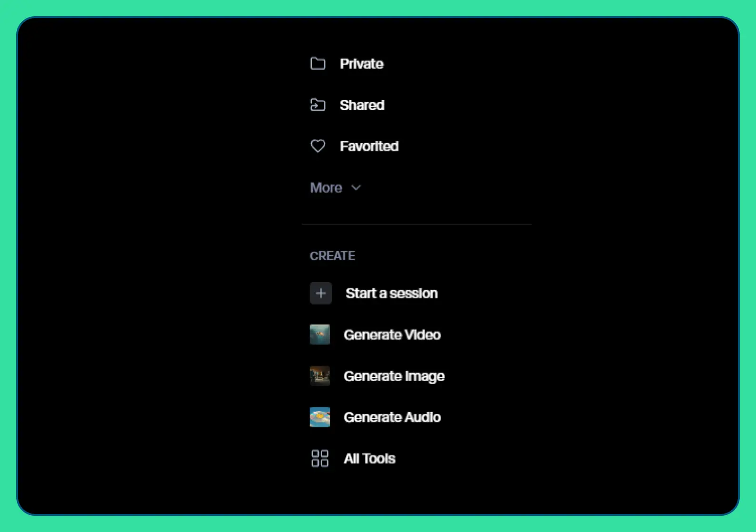This screenshot has width=756, height=532.
Task: Click the Favorited heart icon
Action: [x=318, y=146]
